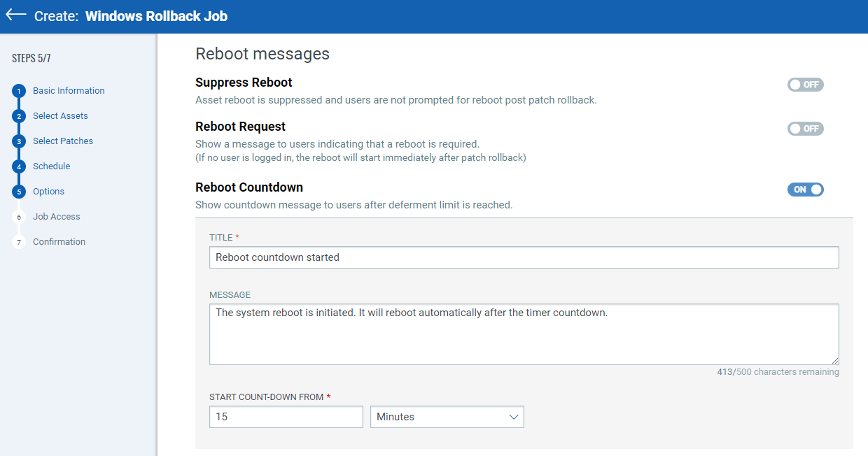
Task: Click the countdown value field showing 15
Action: click(x=286, y=416)
